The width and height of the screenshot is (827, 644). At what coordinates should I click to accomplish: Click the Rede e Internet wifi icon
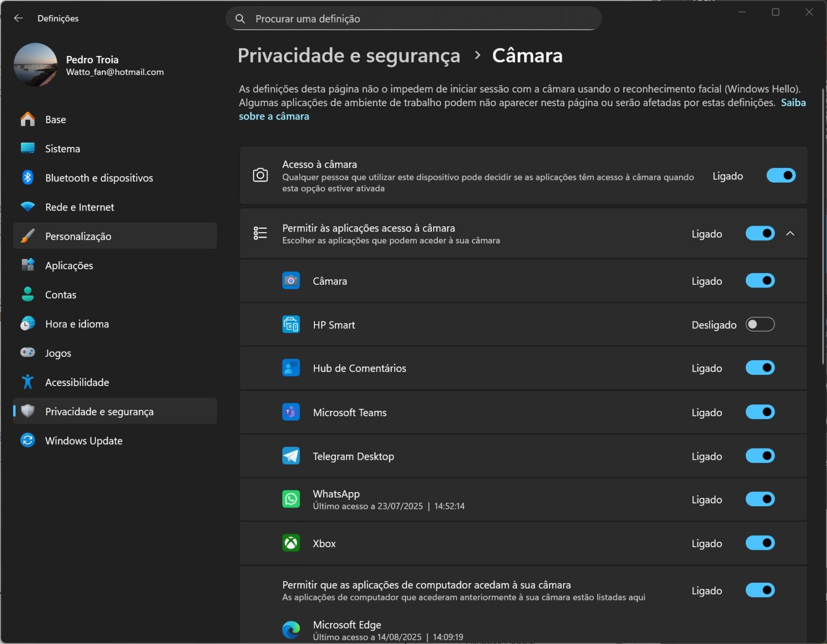coord(28,207)
